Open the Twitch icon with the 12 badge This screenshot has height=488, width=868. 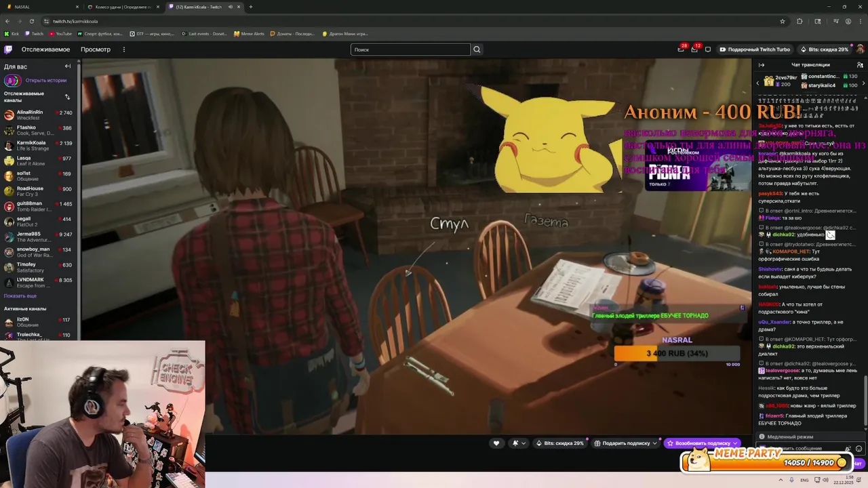click(x=694, y=49)
